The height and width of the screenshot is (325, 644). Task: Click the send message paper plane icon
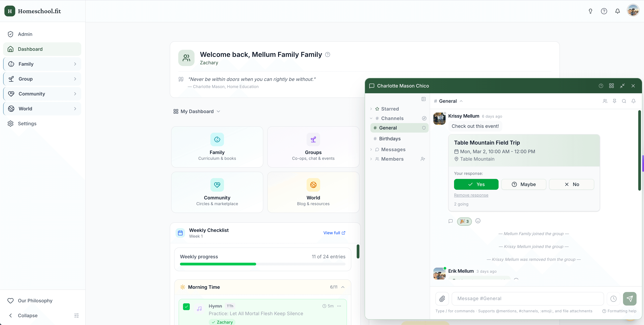(629, 298)
